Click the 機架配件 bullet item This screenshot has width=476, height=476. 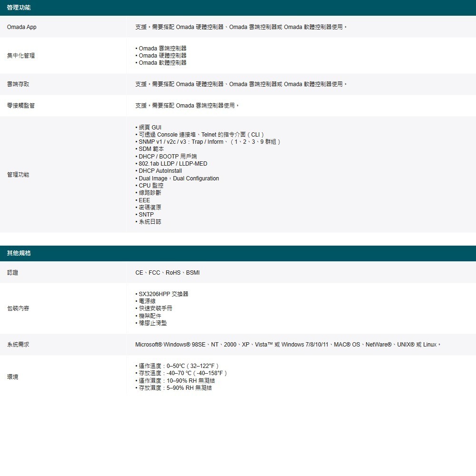pyautogui.click(x=149, y=316)
